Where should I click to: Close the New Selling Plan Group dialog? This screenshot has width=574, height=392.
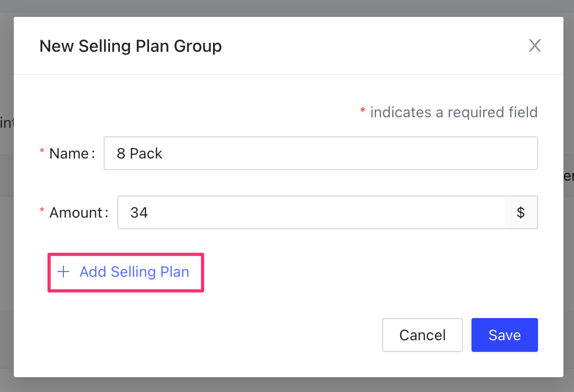click(x=535, y=46)
